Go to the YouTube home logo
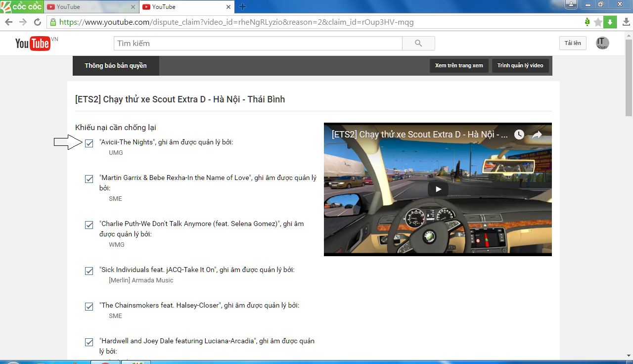The width and height of the screenshot is (633, 364). coord(33,44)
